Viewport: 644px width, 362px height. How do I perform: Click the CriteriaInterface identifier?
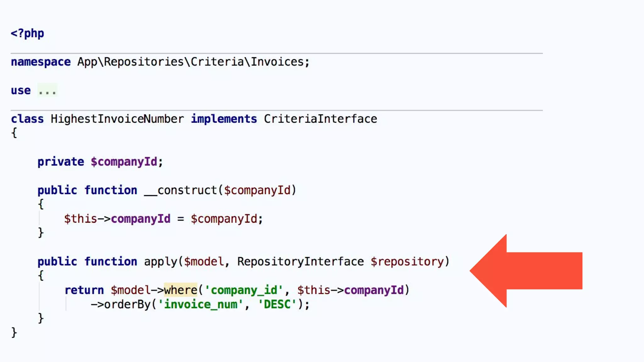point(320,119)
